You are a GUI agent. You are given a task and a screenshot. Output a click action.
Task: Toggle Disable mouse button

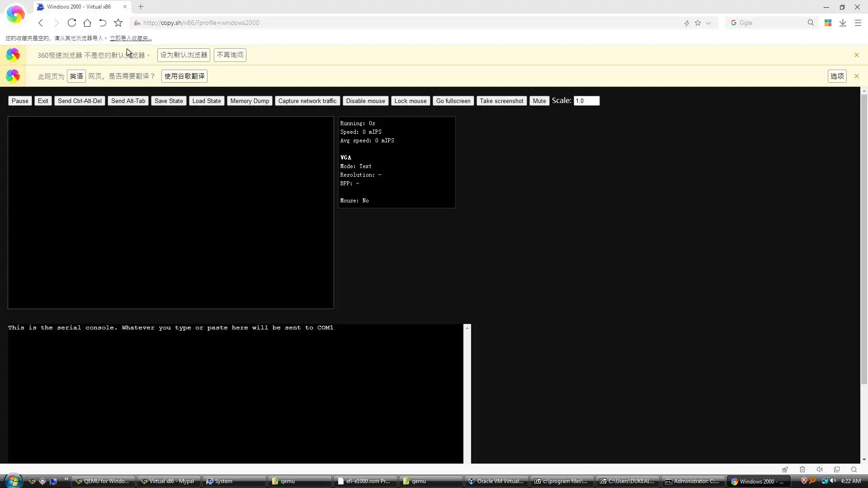365,101
